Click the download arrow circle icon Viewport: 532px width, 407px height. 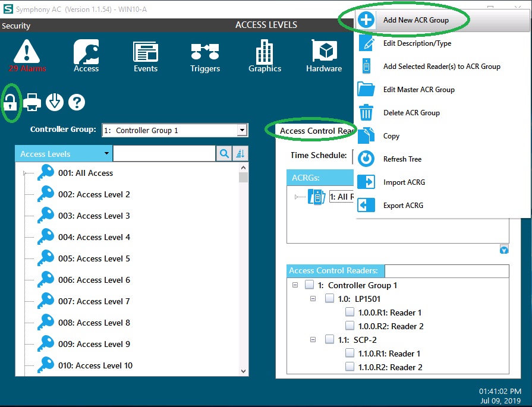(55, 102)
